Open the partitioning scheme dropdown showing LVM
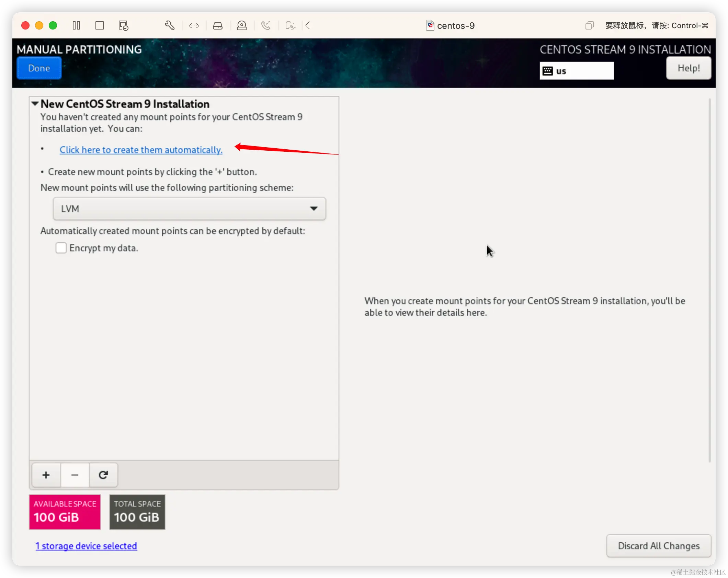This screenshot has width=728, height=578. tap(189, 208)
